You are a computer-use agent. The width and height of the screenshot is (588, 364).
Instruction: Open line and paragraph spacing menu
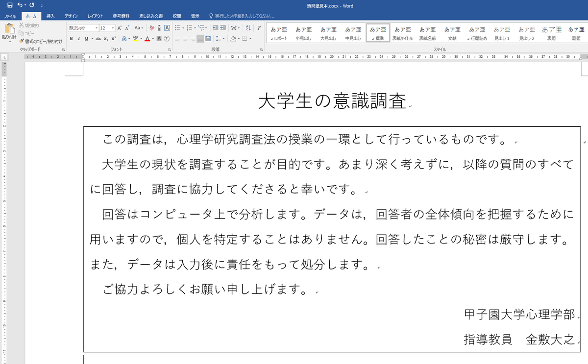[x=220, y=38]
